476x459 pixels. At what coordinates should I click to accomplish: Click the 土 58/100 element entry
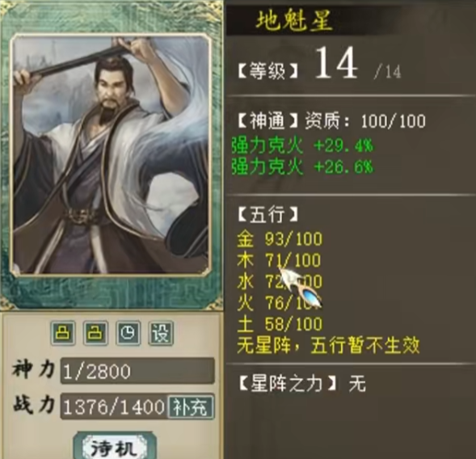click(280, 324)
